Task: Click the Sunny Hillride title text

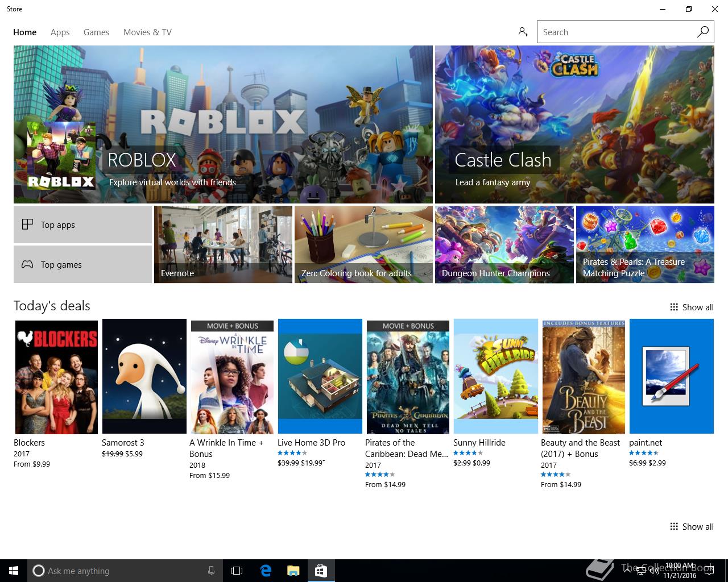Action: point(479,442)
